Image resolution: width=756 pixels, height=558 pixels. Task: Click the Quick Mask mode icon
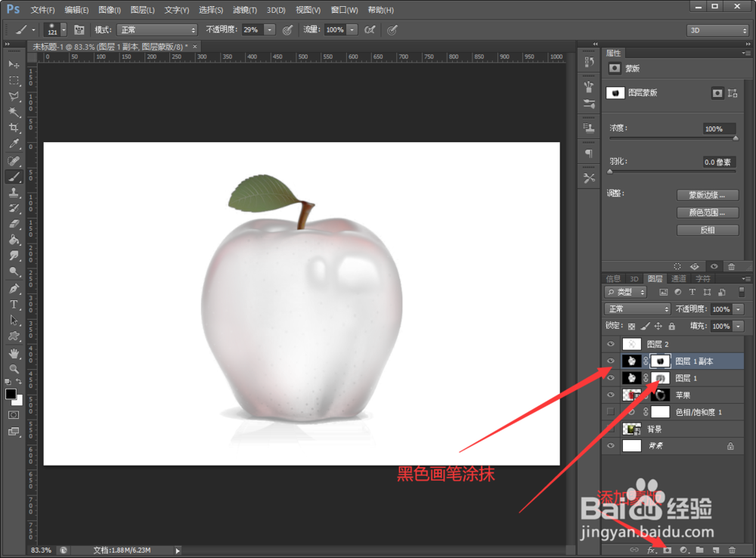tap(14, 415)
